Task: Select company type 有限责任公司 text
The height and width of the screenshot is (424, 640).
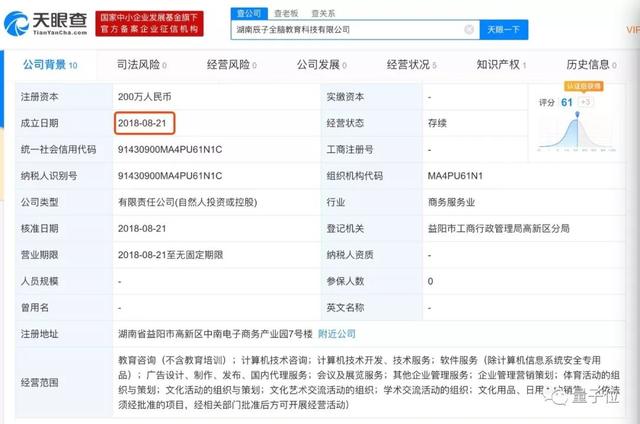Action: 187,202
